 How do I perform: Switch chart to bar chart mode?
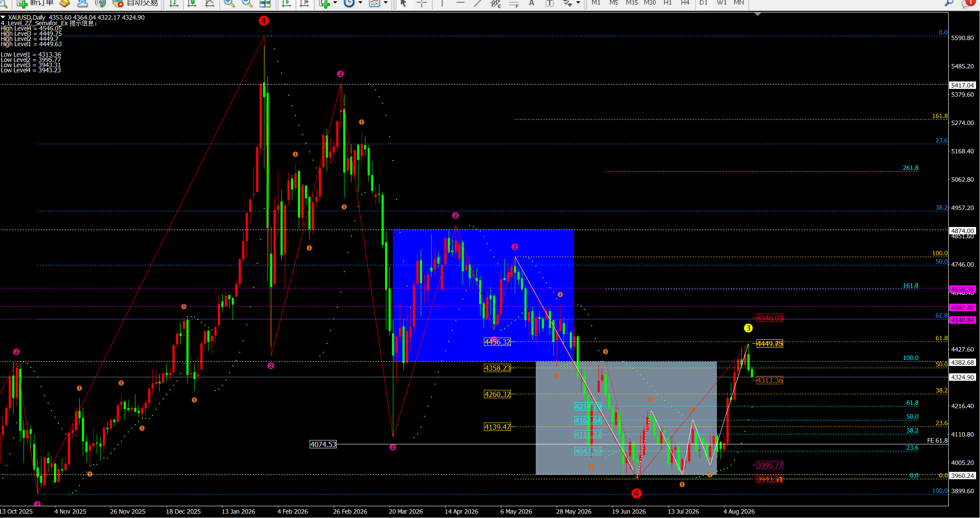(173, 3)
